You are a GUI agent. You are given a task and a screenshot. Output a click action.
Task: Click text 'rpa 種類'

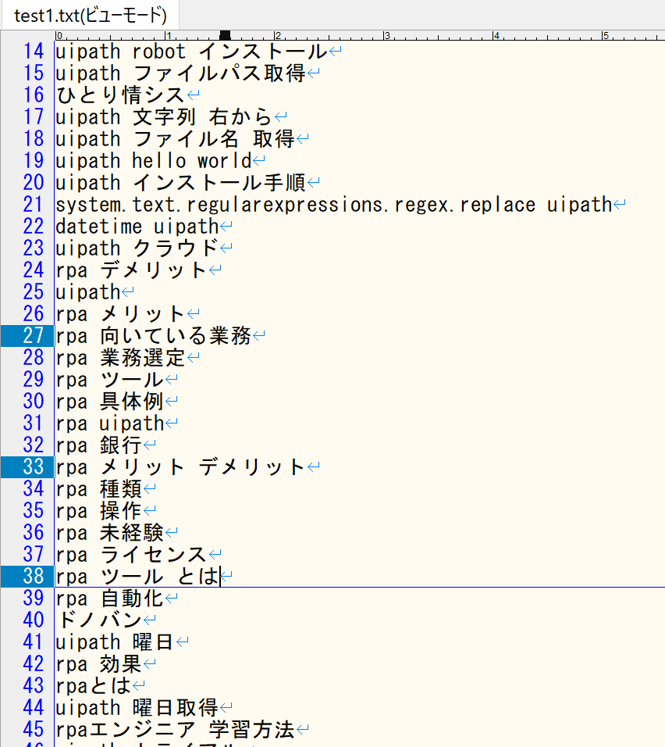tap(99, 489)
